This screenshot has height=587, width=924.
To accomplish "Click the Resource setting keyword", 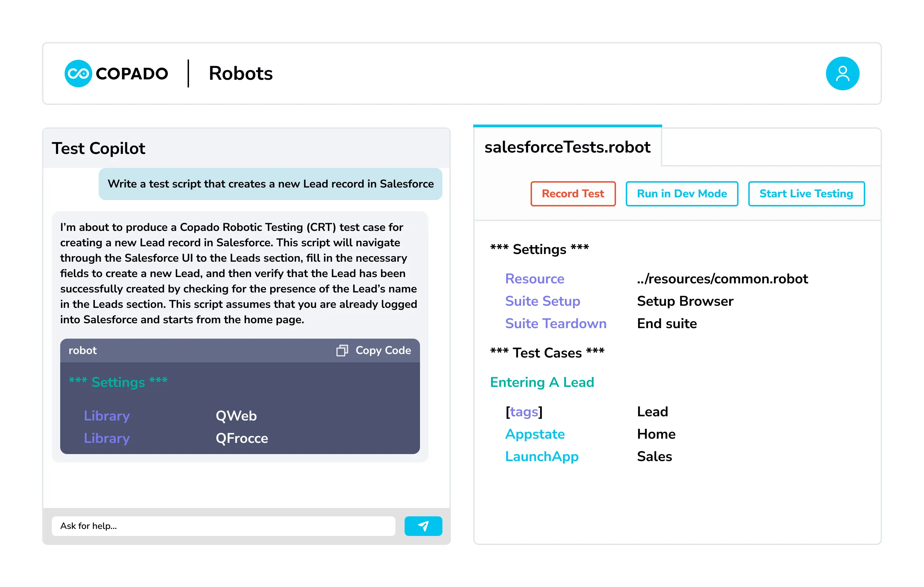I will pos(535,279).
